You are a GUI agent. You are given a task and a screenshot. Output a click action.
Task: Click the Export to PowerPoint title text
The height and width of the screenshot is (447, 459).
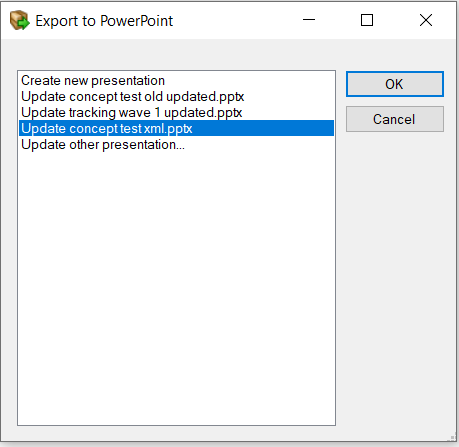(x=104, y=21)
